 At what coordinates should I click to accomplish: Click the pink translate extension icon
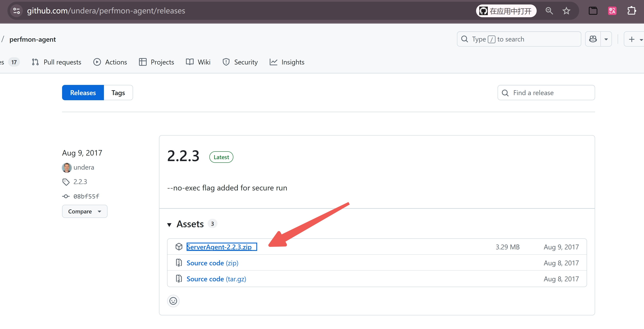612,11
